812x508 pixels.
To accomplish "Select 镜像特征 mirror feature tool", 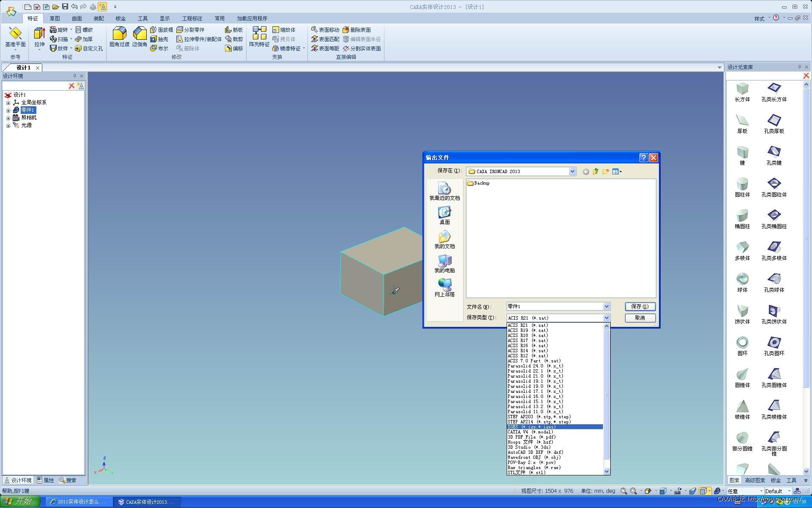I will point(286,48).
